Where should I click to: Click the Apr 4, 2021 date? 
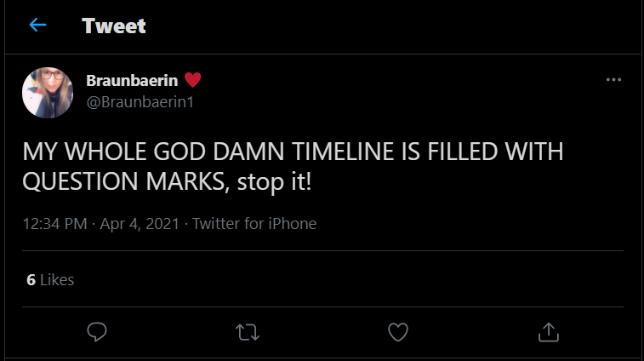pos(140,224)
